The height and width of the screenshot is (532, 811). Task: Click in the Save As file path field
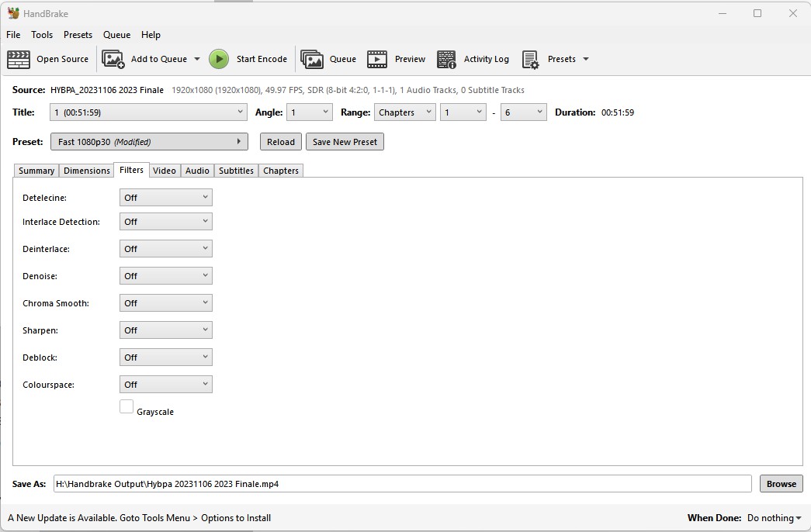point(403,484)
